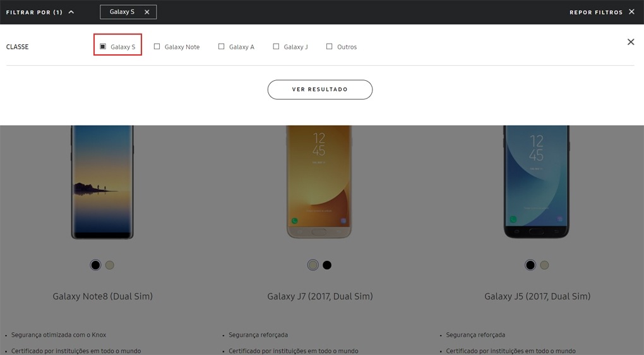644x355 pixels.
Task: Enable the Galaxy A filter checkbox
Action: (x=222, y=47)
